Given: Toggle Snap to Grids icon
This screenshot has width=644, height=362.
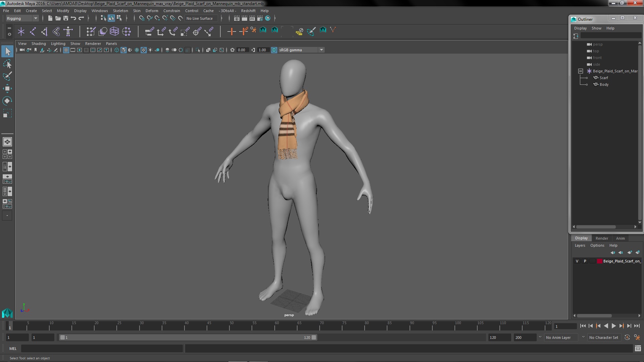Looking at the screenshot, I should click(142, 18).
